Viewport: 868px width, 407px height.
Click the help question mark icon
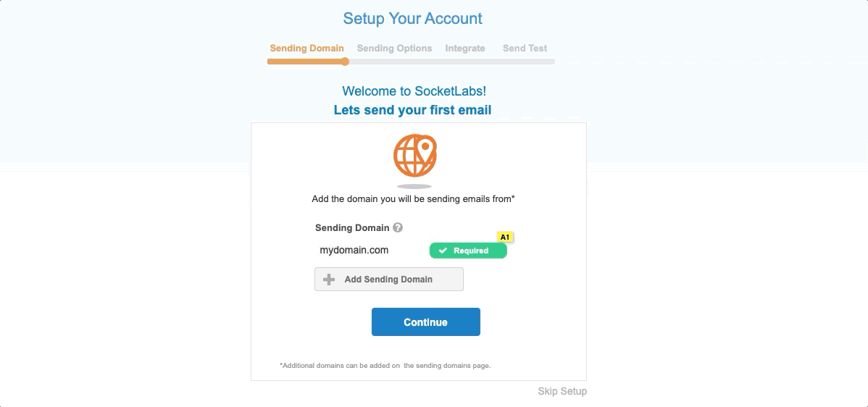point(398,227)
